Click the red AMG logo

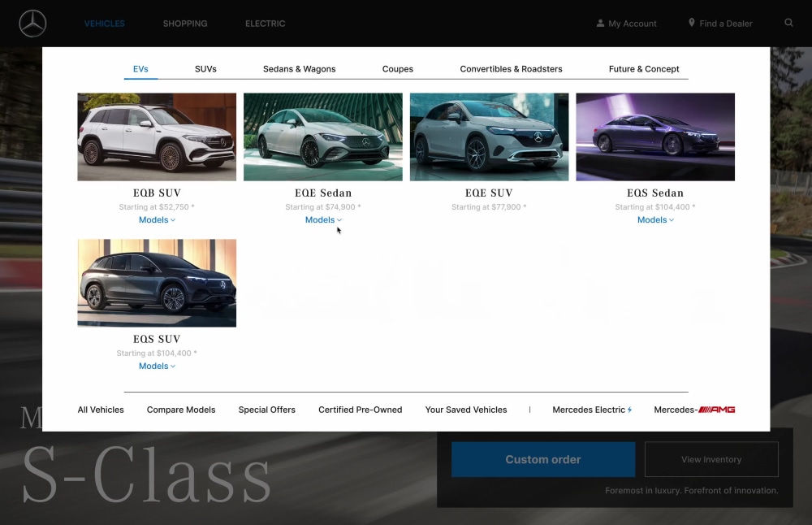point(717,410)
